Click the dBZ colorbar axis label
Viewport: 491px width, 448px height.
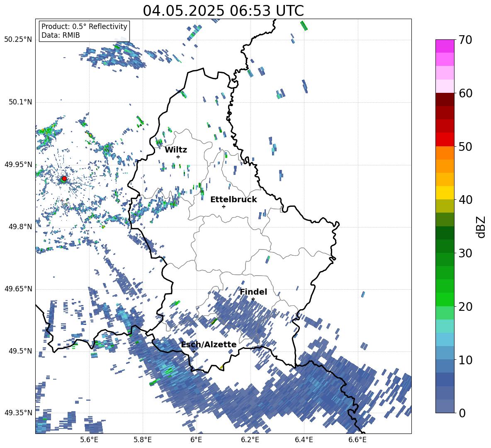tap(481, 227)
